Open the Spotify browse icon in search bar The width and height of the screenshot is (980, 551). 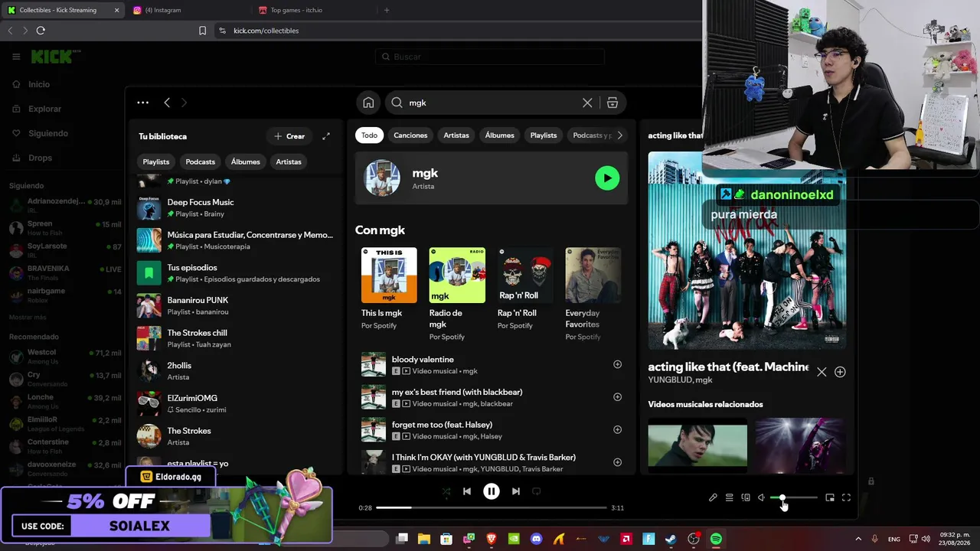point(612,103)
